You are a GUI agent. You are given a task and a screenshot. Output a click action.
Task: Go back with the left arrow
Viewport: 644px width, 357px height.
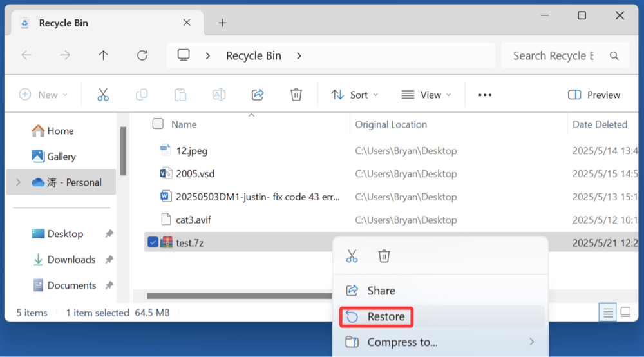[x=26, y=55]
